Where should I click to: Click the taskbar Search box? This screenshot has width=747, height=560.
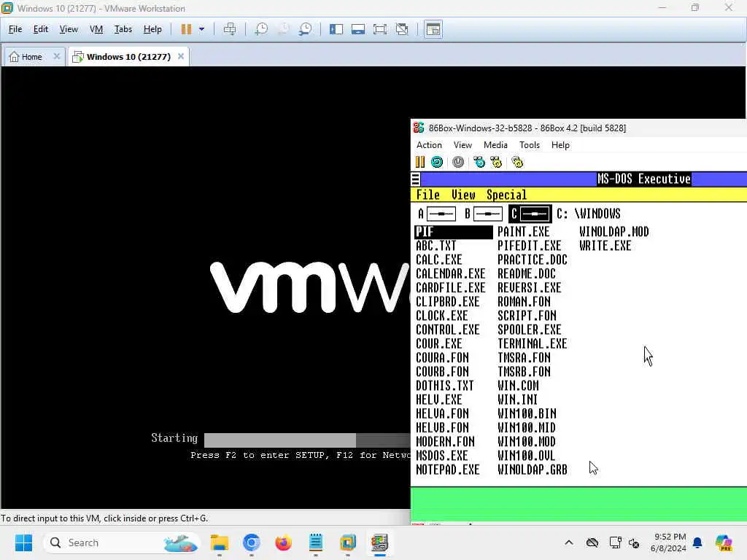[x=122, y=542]
